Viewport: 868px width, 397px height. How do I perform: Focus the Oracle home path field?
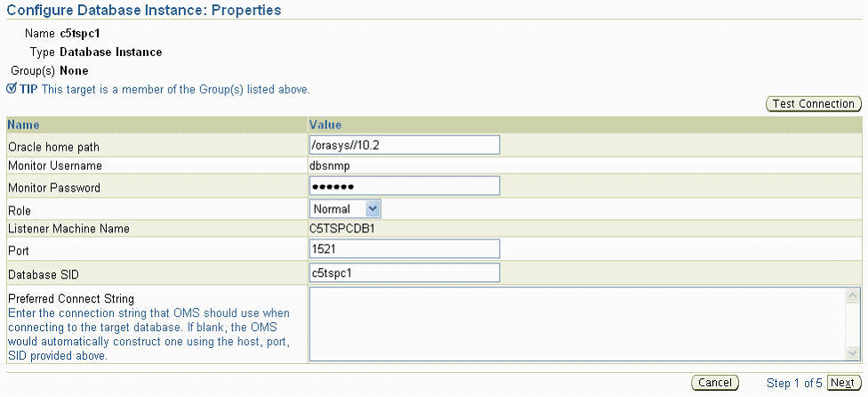coord(405,145)
